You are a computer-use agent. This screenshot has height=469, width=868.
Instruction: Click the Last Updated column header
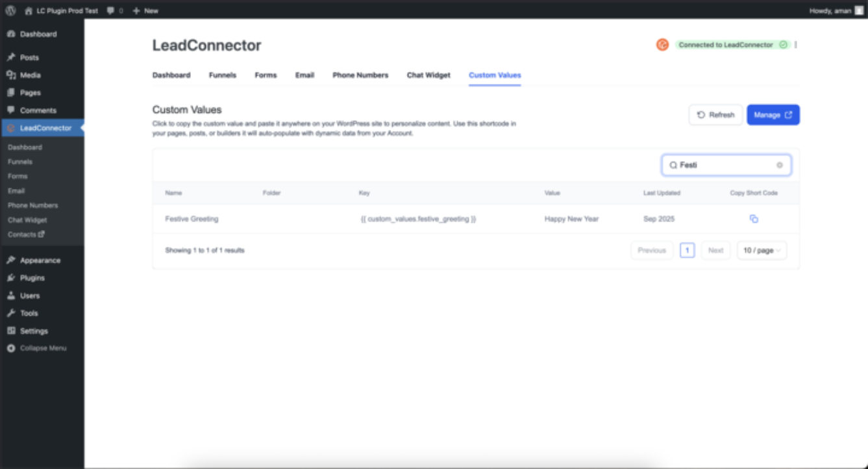(x=662, y=193)
